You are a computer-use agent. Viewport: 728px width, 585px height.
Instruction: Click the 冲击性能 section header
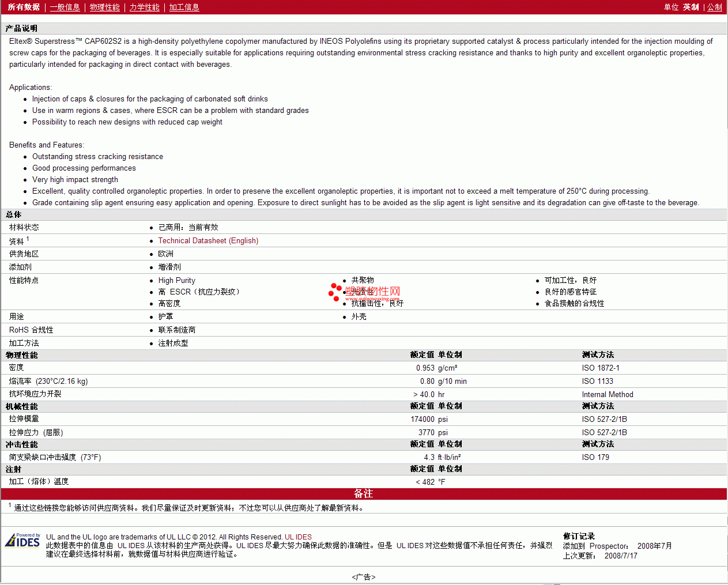[x=21, y=444]
